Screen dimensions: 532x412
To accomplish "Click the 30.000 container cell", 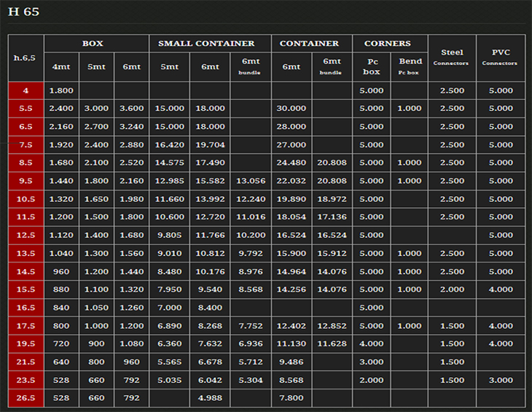I will click(292, 109).
